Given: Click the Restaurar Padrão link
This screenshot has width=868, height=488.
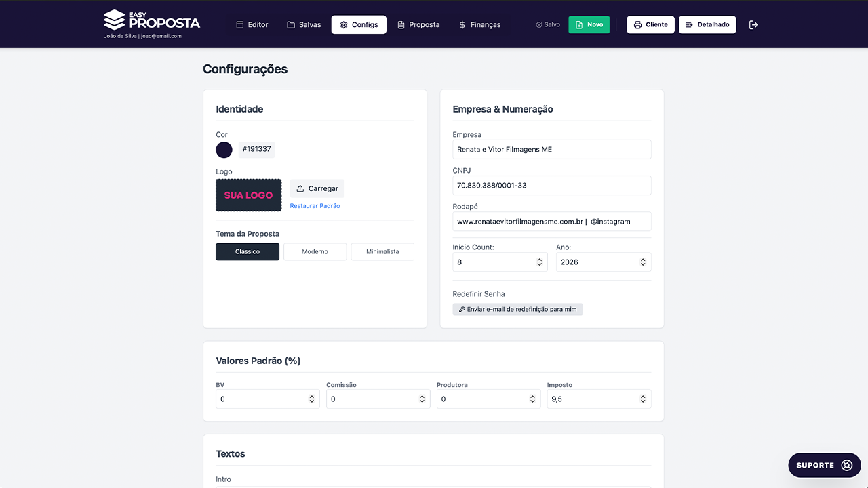Looking at the screenshot, I should (x=315, y=206).
